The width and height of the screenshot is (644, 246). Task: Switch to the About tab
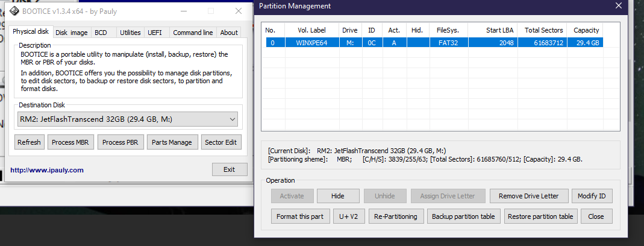[x=229, y=33]
